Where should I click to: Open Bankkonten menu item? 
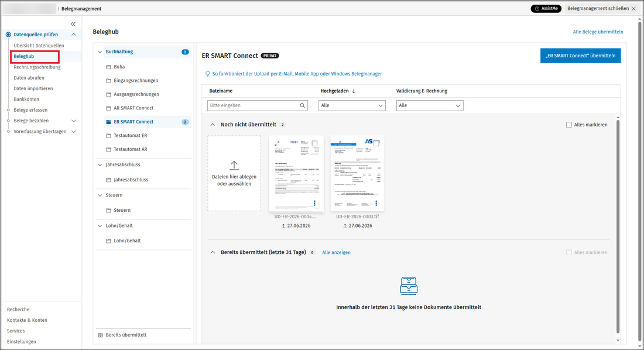click(26, 99)
